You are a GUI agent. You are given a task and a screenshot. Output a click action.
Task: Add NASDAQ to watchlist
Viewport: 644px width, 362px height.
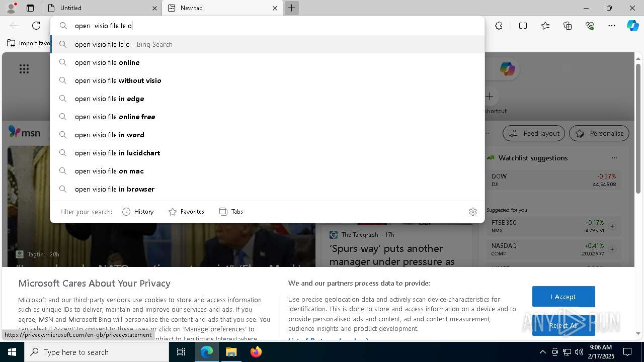pos(612,249)
